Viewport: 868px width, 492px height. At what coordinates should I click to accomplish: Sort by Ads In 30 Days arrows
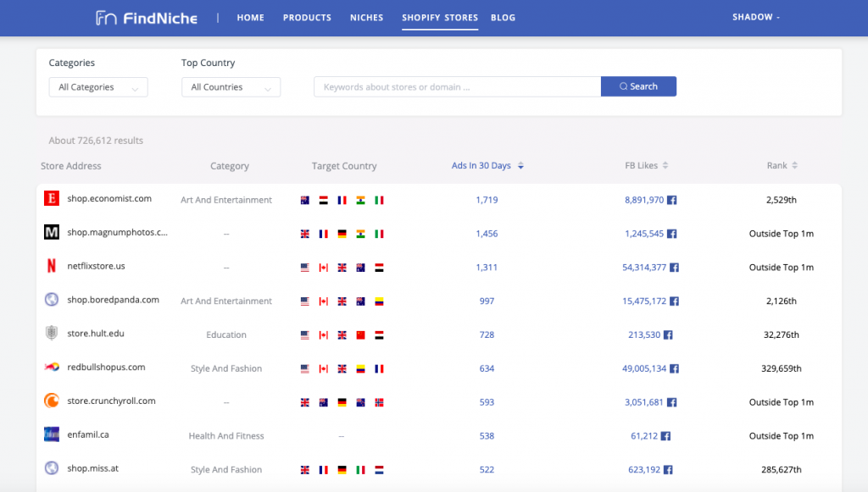[520, 166]
